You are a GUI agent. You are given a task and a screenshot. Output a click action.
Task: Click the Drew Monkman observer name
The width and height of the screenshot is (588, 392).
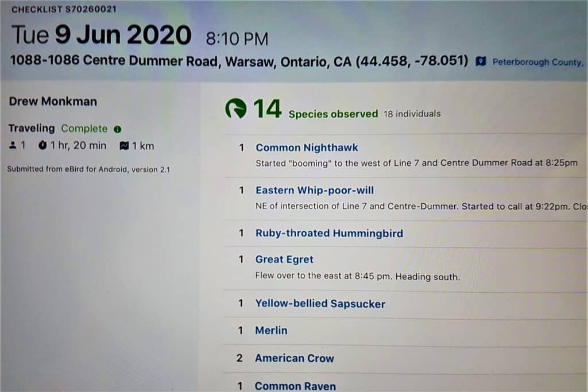pyautogui.click(x=53, y=102)
